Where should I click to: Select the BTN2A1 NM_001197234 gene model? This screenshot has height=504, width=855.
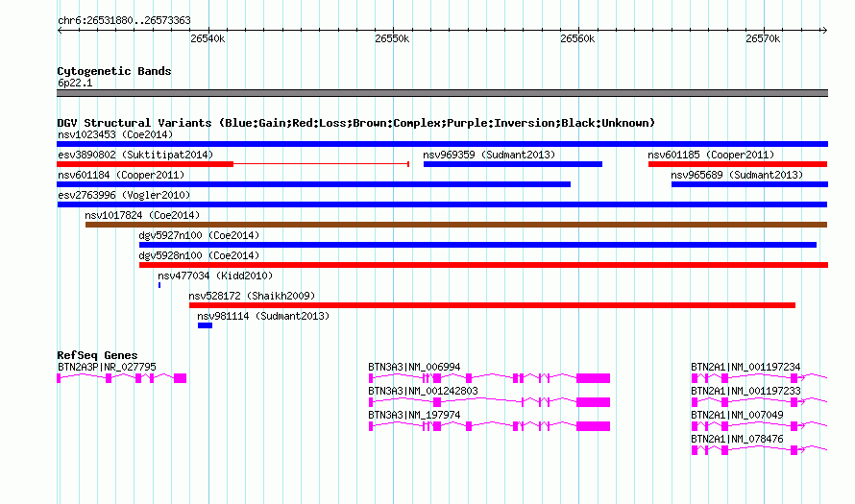point(759,378)
